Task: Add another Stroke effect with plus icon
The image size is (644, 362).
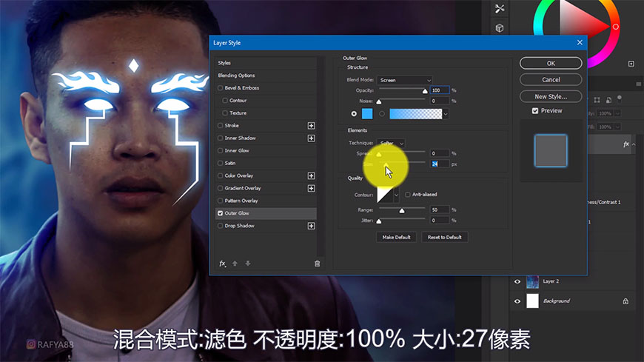Action: pos(312,126)
